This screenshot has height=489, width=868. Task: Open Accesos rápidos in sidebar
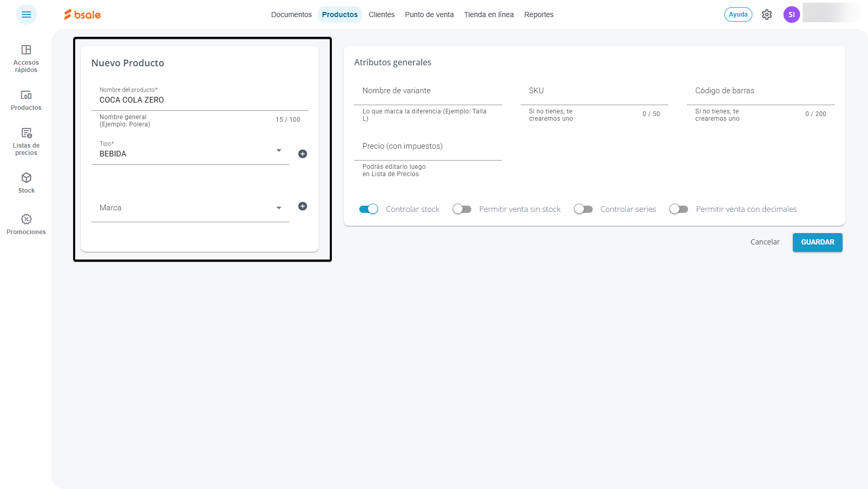26,59
